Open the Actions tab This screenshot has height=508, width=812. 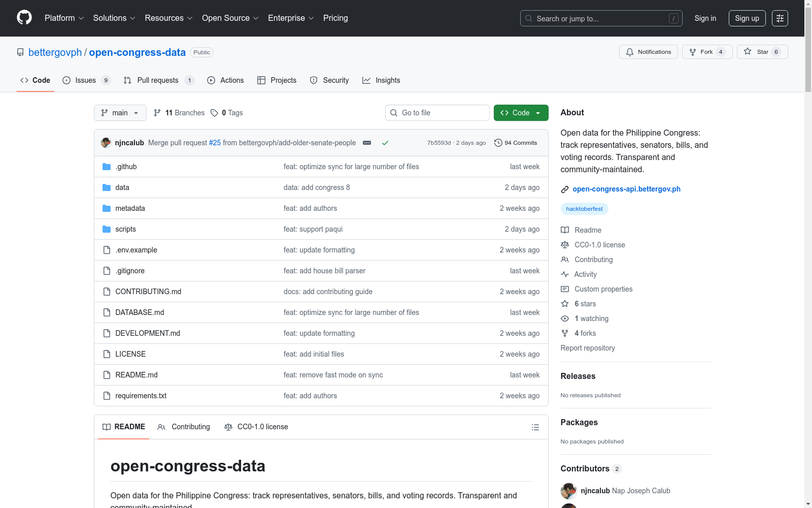click(225, 80)
